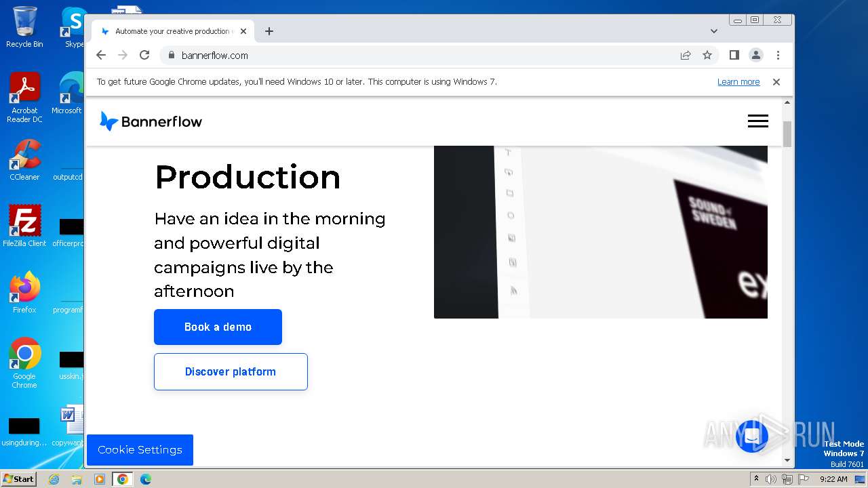Open the share this page icon
This screenshot has height=488, width=868.
click(x=686, y=55)
